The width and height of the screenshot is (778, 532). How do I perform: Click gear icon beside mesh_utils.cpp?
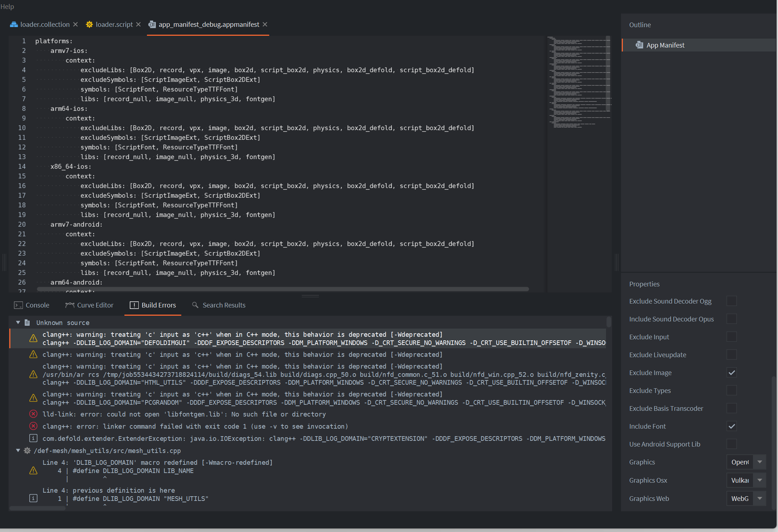(x=27, y=450)
